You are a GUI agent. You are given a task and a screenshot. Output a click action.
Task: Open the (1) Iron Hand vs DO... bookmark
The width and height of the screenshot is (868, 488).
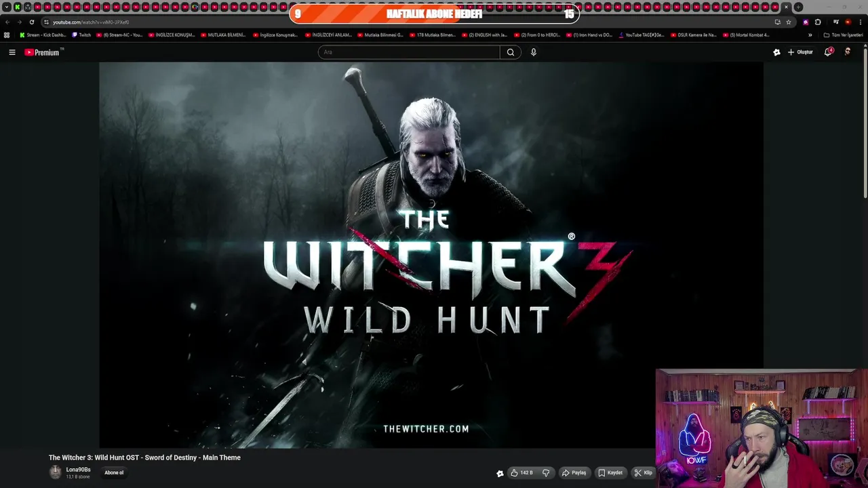(x=589, y=35)
